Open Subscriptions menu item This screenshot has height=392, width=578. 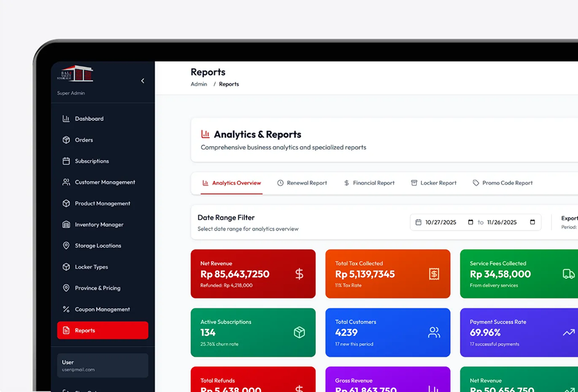[x=103, y=161]
